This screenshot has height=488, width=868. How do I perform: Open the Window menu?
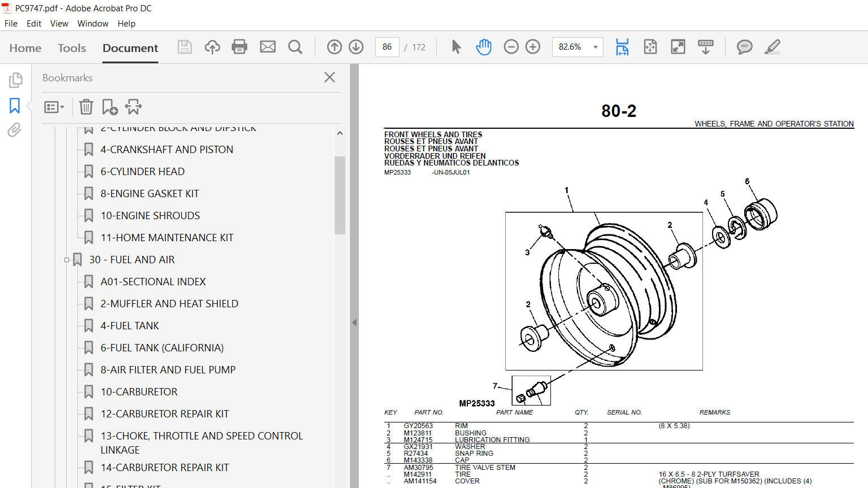pos(93,24)
